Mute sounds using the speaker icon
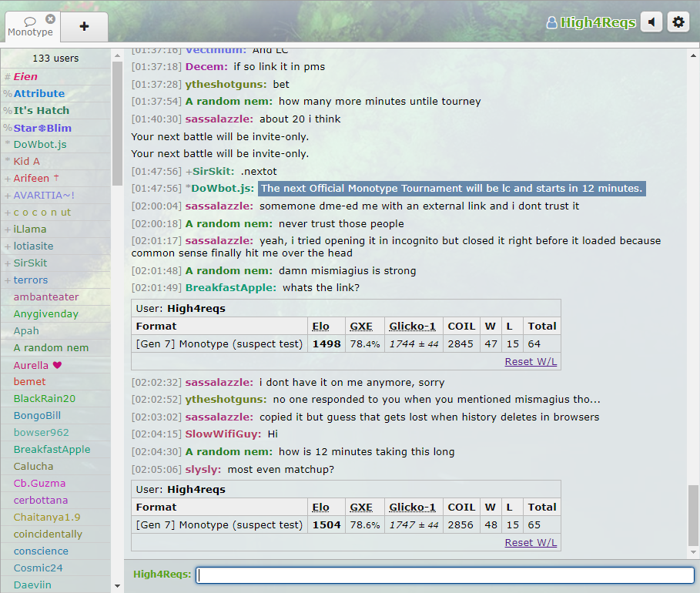The width and height of the screenshot is (700, 593). 651,22
